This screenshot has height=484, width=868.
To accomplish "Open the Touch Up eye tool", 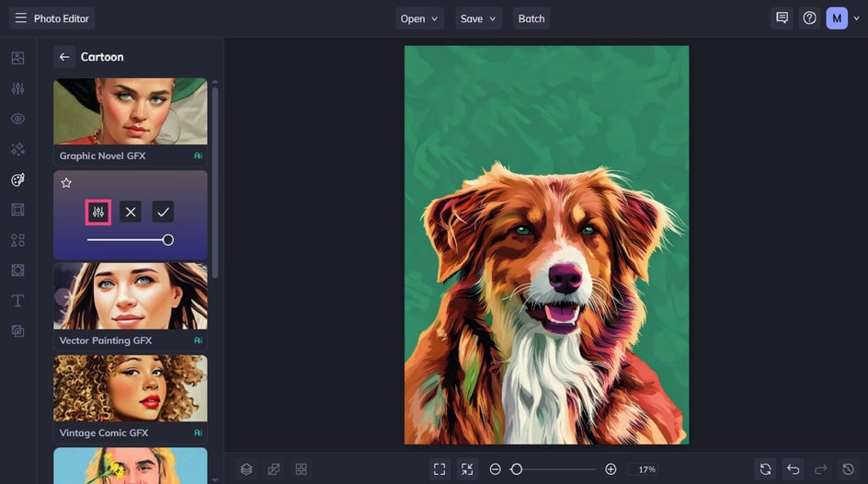I will click(x=17, y=119).
